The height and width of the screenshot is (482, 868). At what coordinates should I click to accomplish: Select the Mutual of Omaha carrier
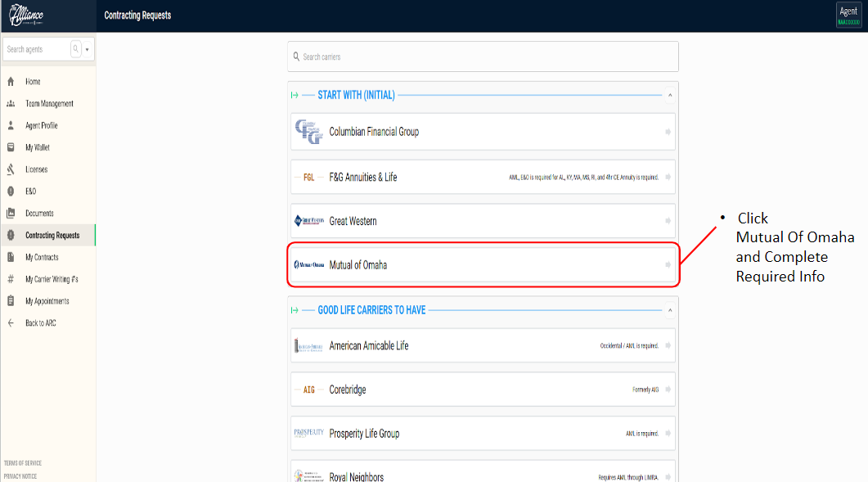pyautogui.click(x=483, y=265)
